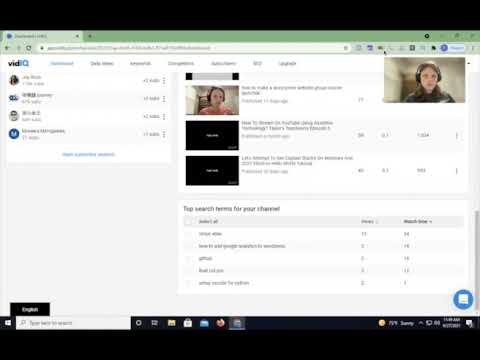Open the Daily Ideas tab

click(x=102, y=63)
